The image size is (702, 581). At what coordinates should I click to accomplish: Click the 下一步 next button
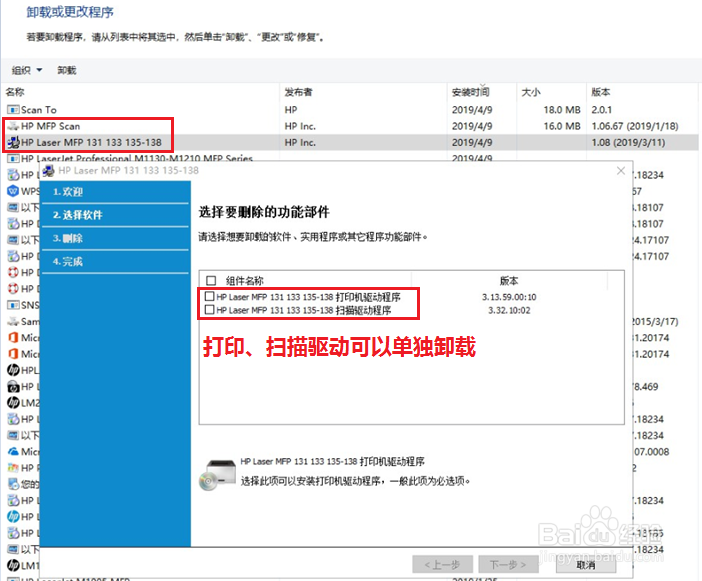tap(508, 565)
